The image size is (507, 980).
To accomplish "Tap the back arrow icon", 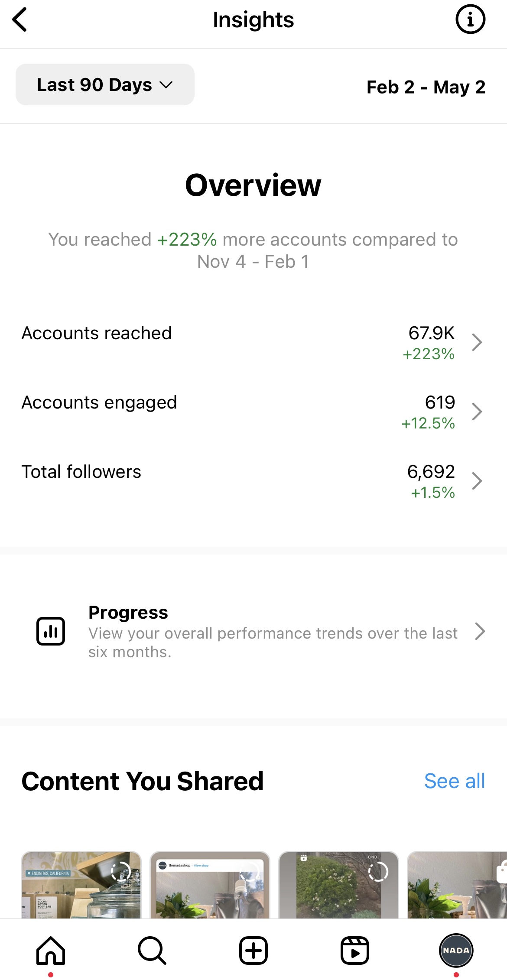I will pyautogui.click(x=20, y=20).
